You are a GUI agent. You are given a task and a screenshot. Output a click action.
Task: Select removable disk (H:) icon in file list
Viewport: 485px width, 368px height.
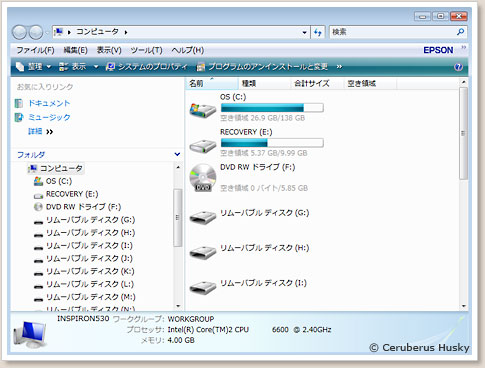[x=203, y=253]
